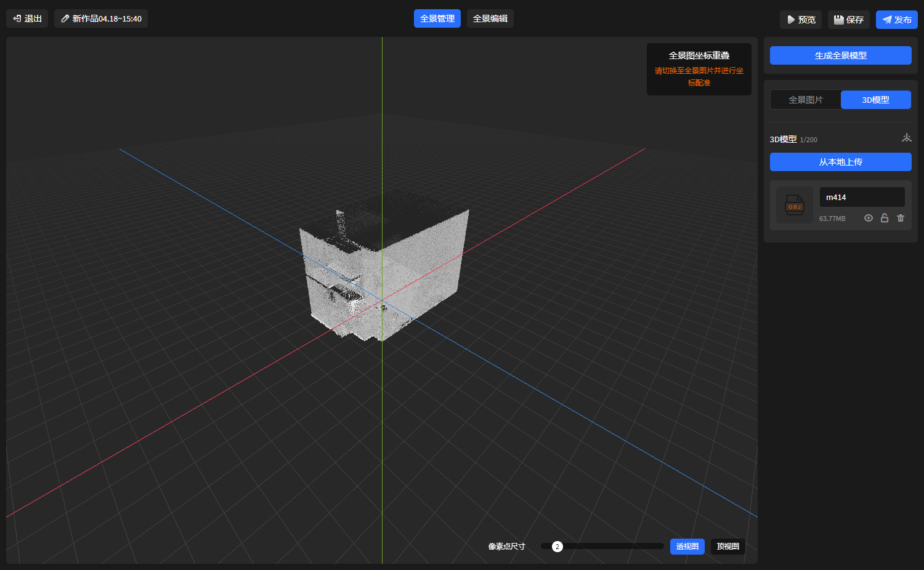The height and width of the screenshot is (570, 924).
Task: Click the 3D axis icon beside 3D模型
Action: (x=906, y=138)
